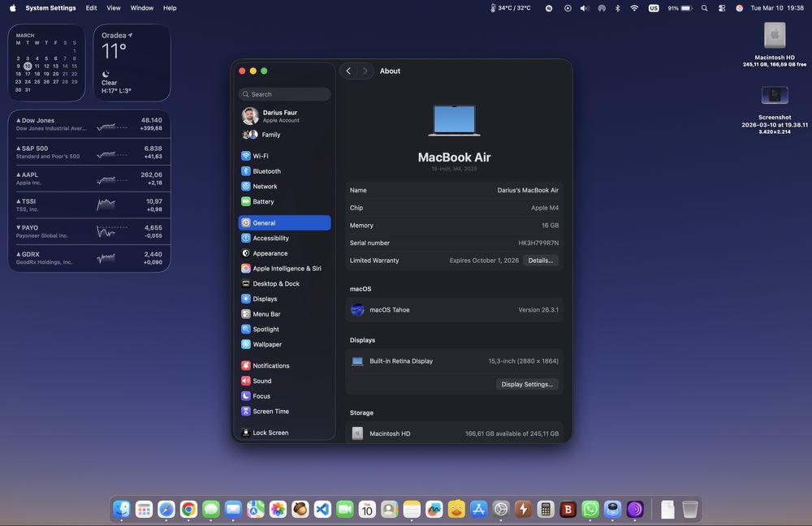Open Darius Faur Apple Account
Viewport: 812px width, 526px height.
click(x=284, y=116)
